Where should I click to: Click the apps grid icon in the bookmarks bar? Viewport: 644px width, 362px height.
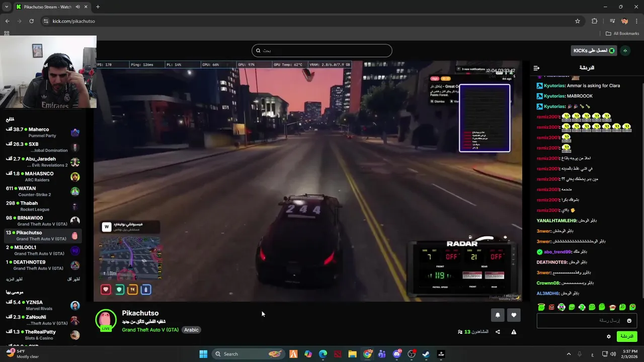click(7, 33)
